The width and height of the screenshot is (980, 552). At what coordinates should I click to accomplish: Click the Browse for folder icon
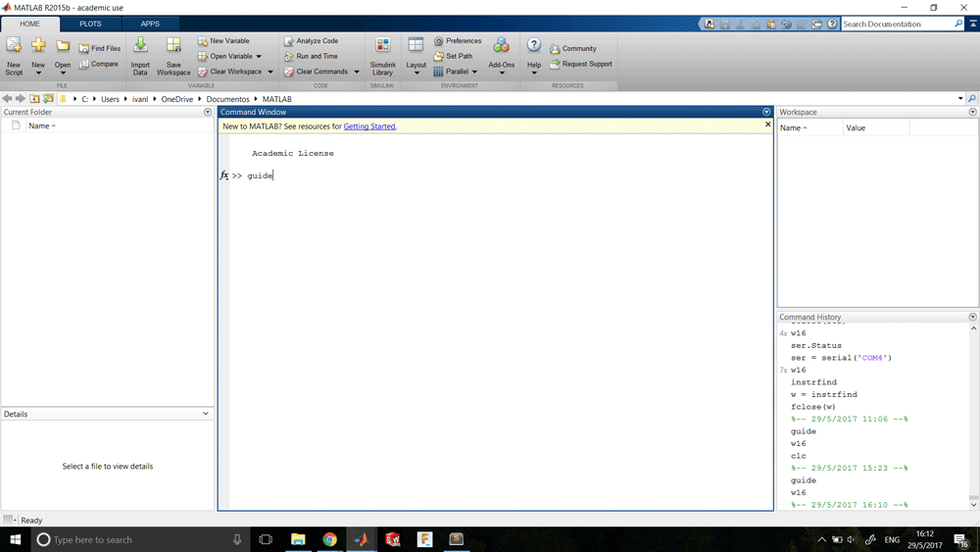48,99
